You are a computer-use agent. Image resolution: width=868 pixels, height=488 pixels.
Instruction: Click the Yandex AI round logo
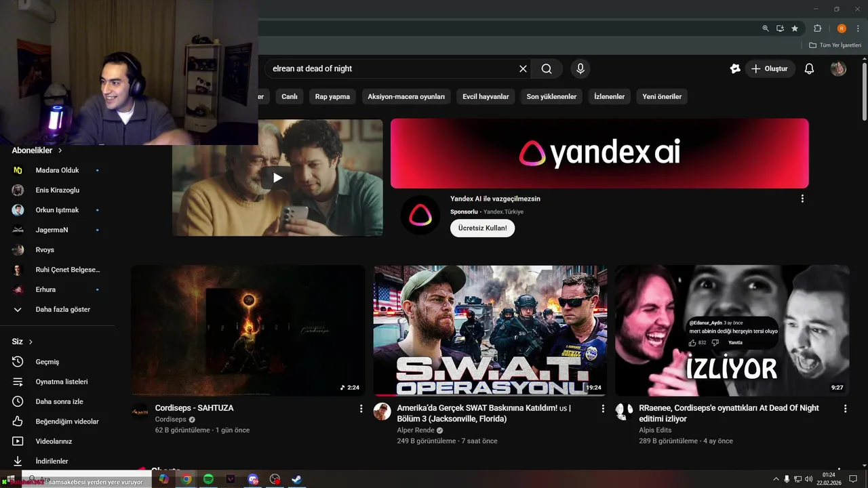pos(420,215)
